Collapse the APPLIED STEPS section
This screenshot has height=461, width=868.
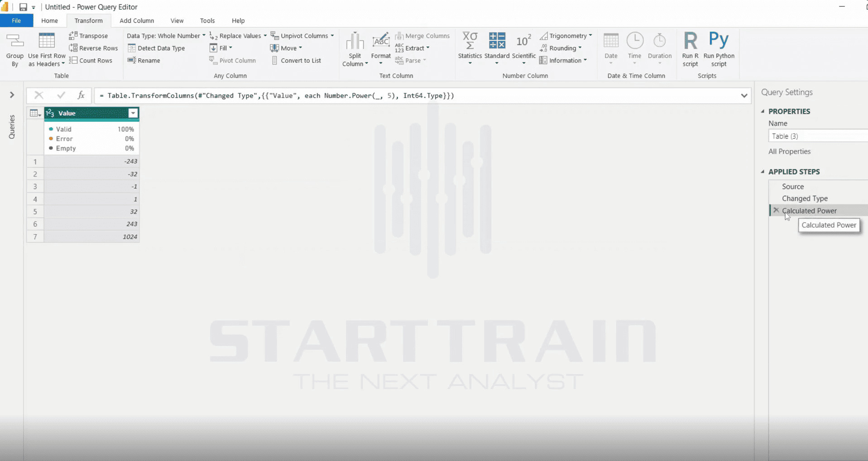coord(763,171)
